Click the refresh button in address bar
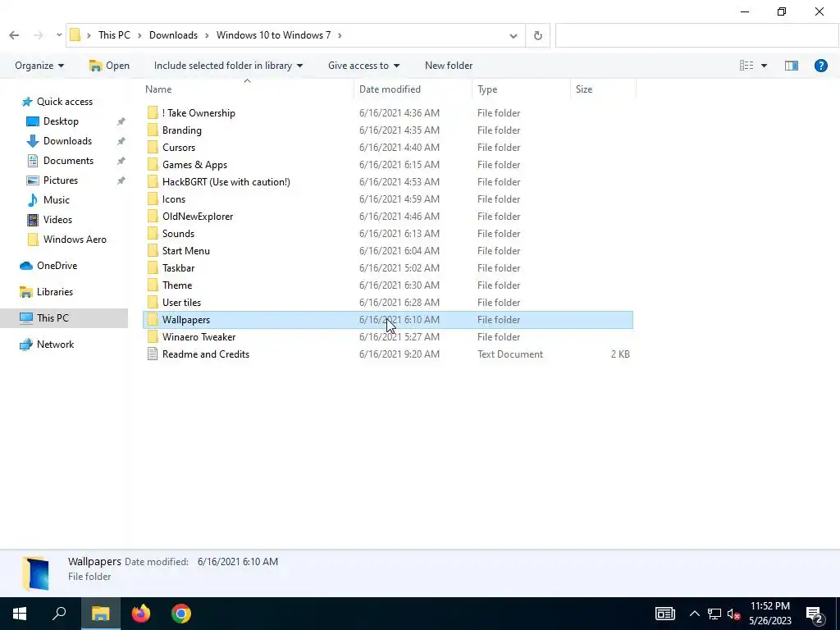This screenshot has width=840, height=630. 538,35
